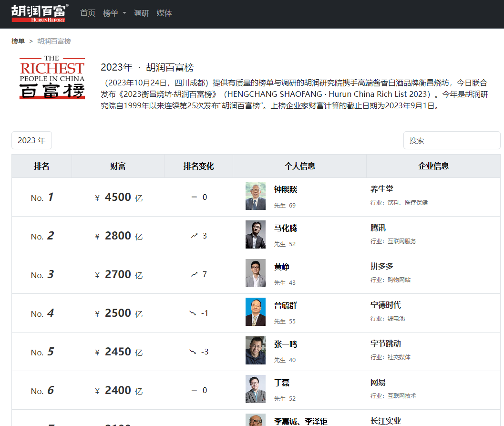This screenshot has height=426, width=504.
Task: Click the Hurun Report logo
Action: coord(40,13)
